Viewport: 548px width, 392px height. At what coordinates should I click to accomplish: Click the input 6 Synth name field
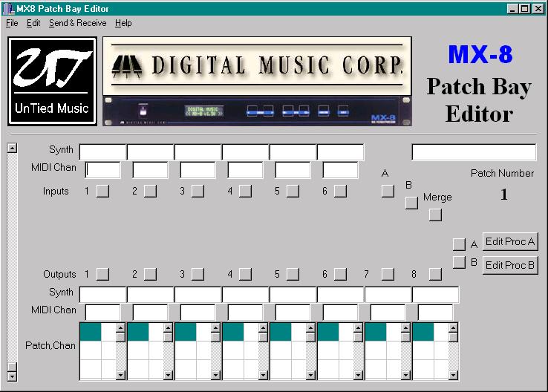pos(340,152)
